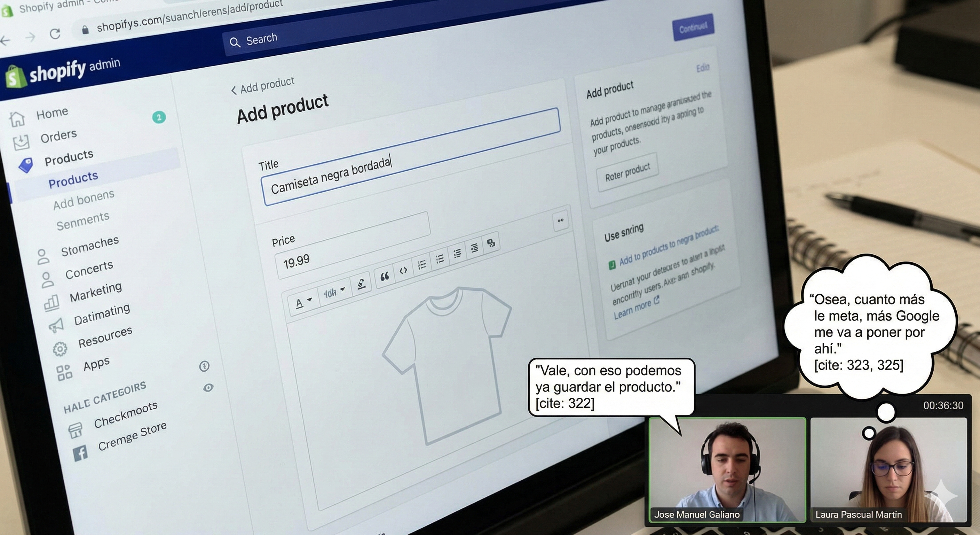Go to Concerts in sidebar
This screenshot has width=980, height=535.
pyautogui.click(x=89, y=270)
